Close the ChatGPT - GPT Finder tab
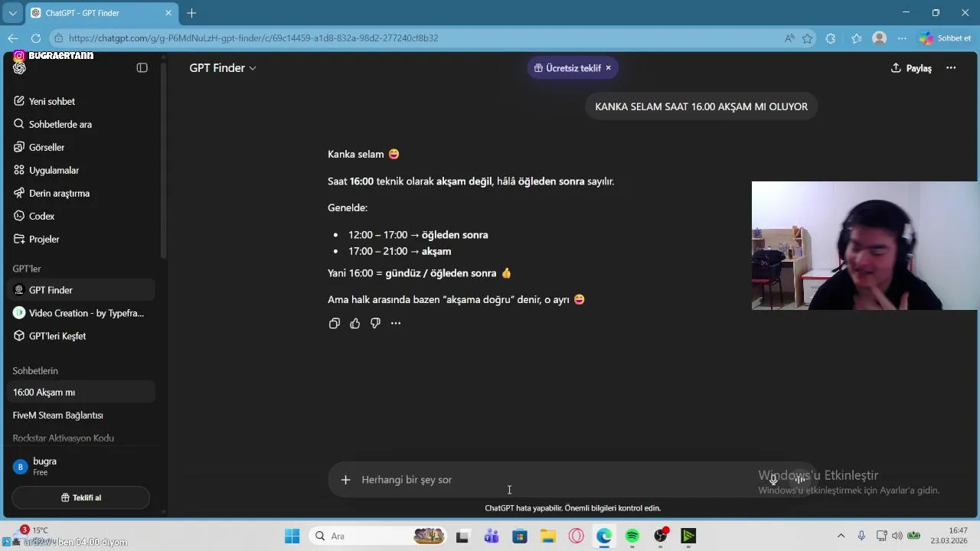The image size is (980, 551). pos(168,13)
